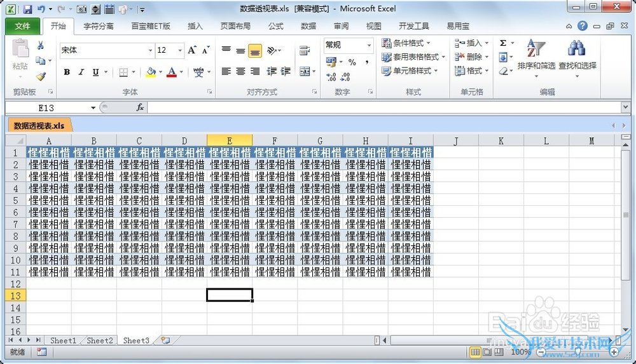
Task: Click the decrease decimal icon
Action: click(x=345, y=77)
